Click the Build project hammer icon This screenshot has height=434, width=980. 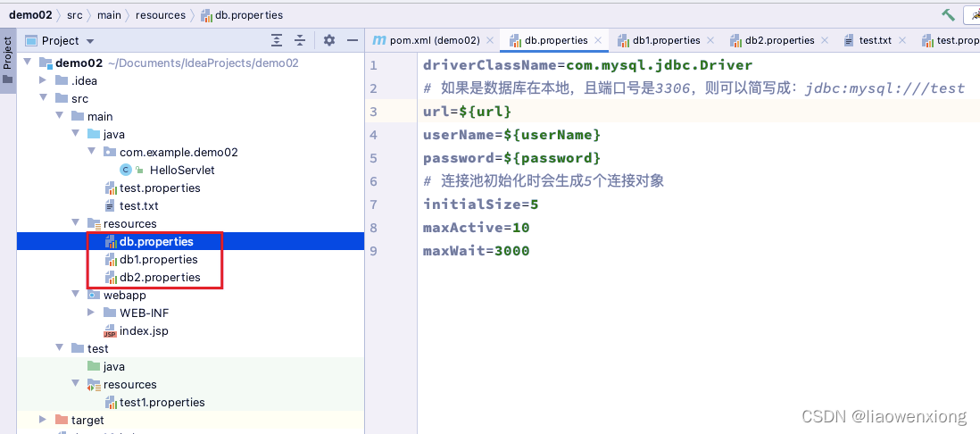coord(948,15)
